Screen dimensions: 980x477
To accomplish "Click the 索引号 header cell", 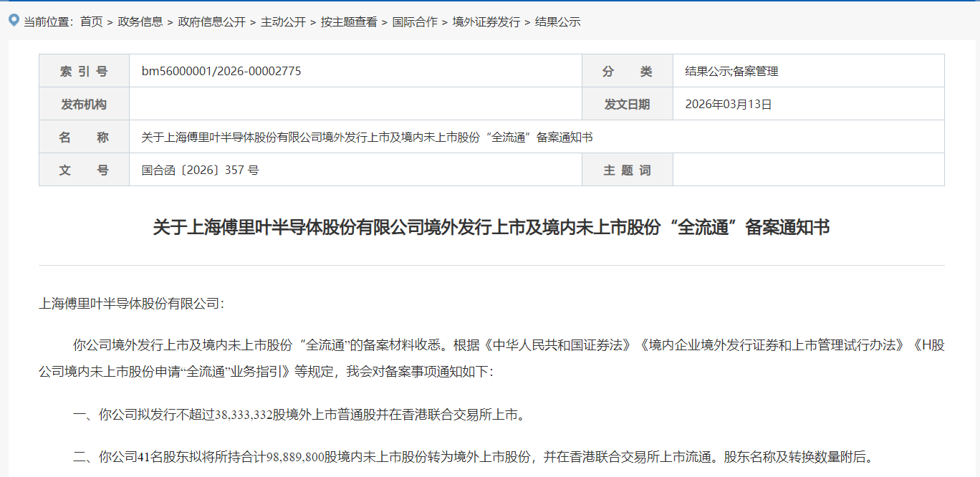I will 84,71.
